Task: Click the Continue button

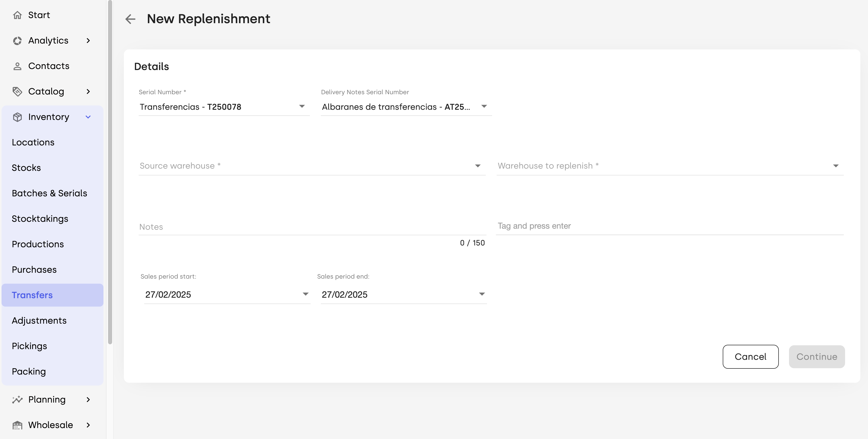Action: (817, 356)
